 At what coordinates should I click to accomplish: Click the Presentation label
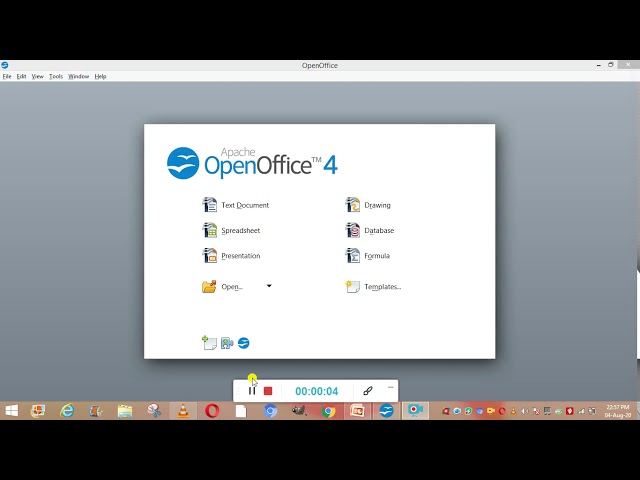(x=240, y=256)
